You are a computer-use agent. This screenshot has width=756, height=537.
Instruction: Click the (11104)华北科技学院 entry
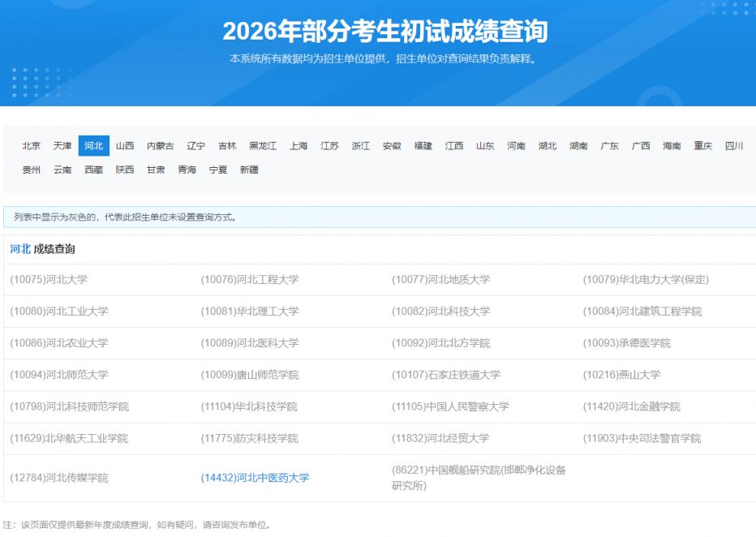[249, 407]
